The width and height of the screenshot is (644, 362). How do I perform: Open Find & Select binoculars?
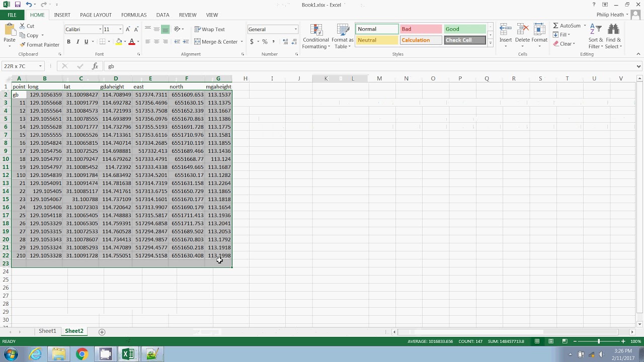[613, 36]
